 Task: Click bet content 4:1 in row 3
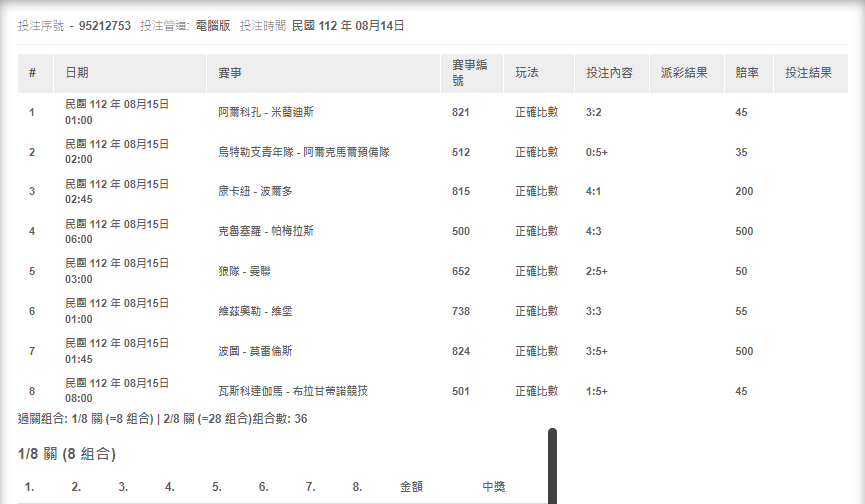tap(594, 191)
